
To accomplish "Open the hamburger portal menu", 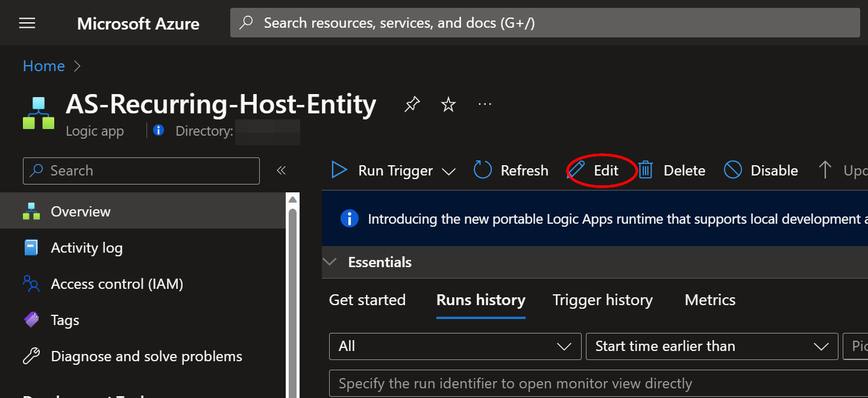I will (27, 24).
